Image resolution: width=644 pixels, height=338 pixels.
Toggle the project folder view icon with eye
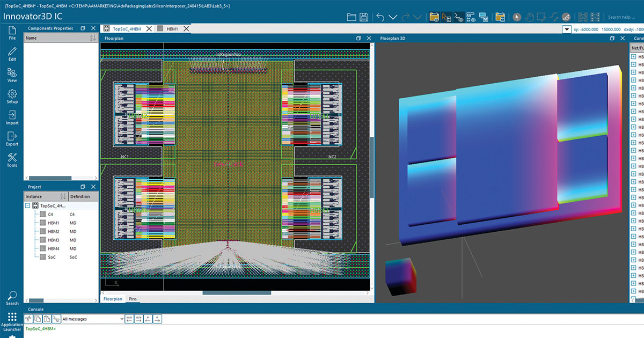pyautogui.click(x=435, y=17)
